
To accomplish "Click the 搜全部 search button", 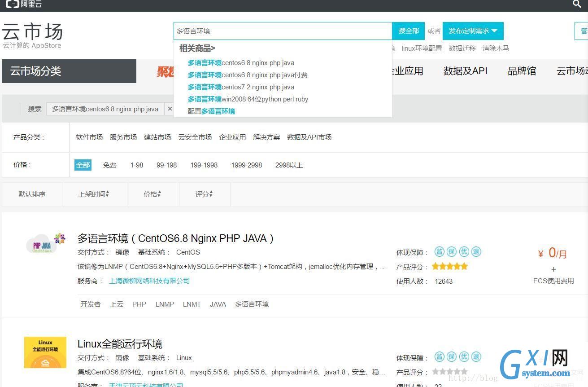I will click(x=409, y=31).
